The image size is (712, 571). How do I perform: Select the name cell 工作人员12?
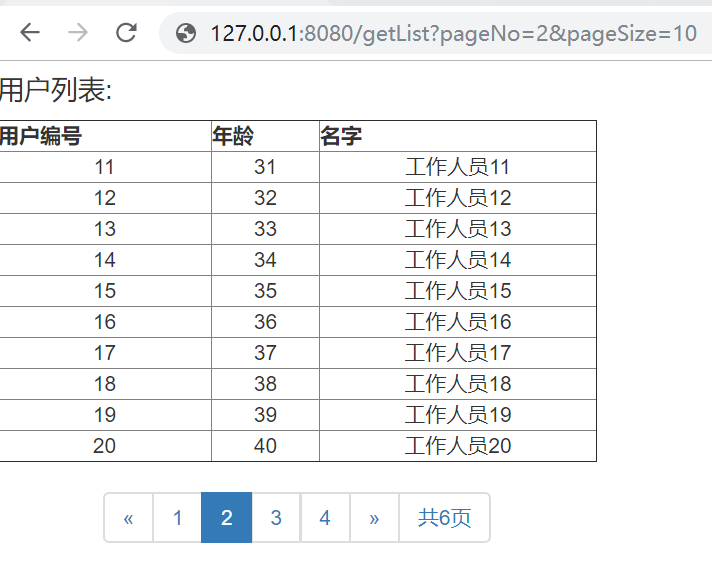(x=458, y=198)
